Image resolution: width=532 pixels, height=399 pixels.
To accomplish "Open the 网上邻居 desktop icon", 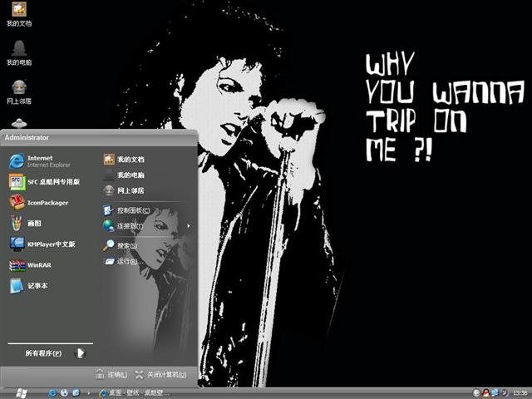I will click(19, 92).
